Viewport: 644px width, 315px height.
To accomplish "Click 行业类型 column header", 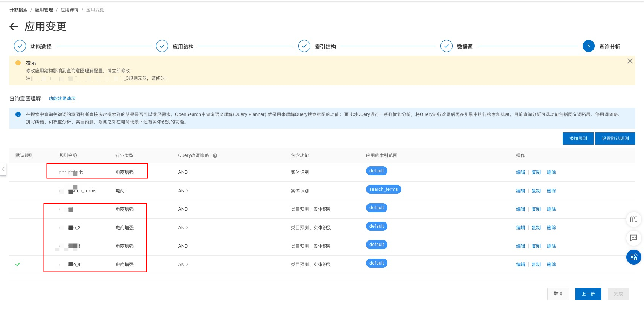I will tap(125, 155).
